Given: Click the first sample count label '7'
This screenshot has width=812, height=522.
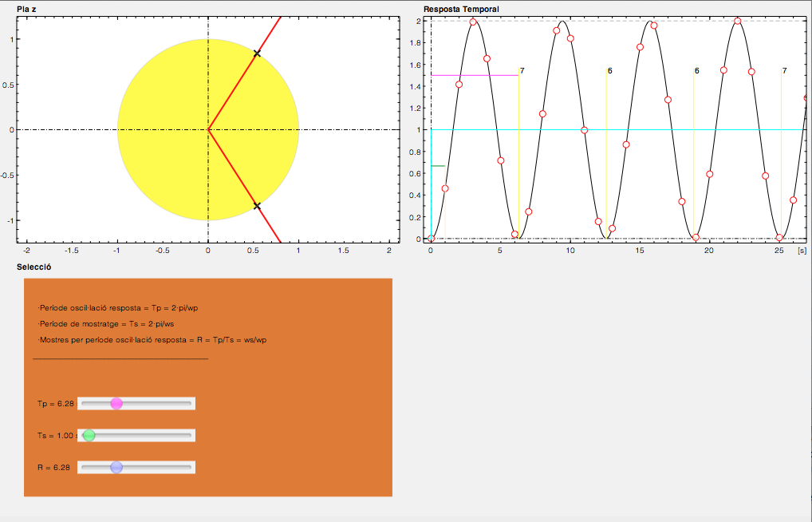Looking at the screenshot, I should tap(522, 70).
